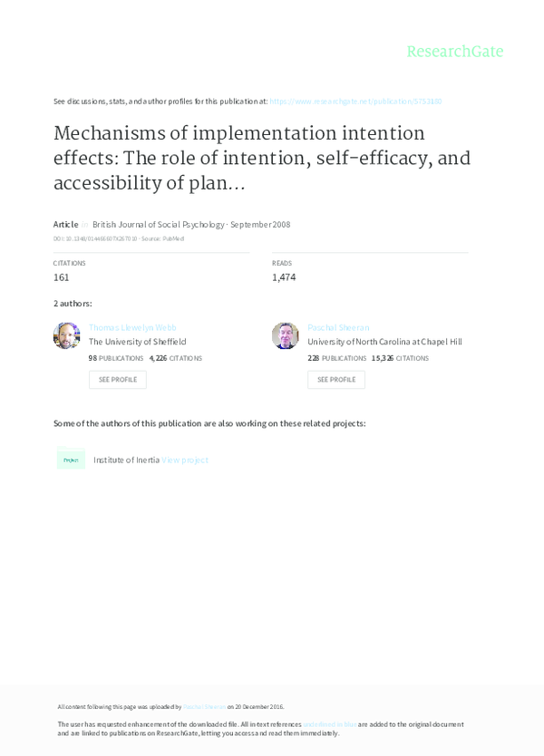Viewport: 544px width, 756px height.
Task: Open Thomas Llewelyn Webb's author name link
Action: [x=132, y=326]
